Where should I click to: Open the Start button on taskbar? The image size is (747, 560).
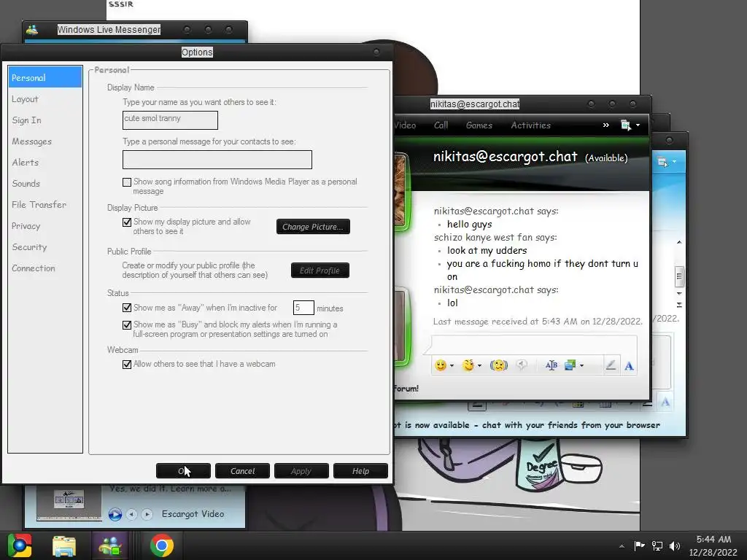(x=20, y=545)
